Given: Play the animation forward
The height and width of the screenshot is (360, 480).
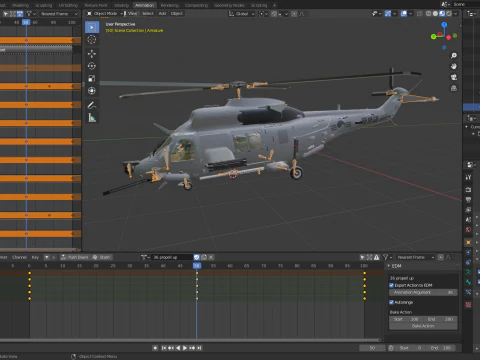Looking at the screenshot, I should (x=185, y=348).
